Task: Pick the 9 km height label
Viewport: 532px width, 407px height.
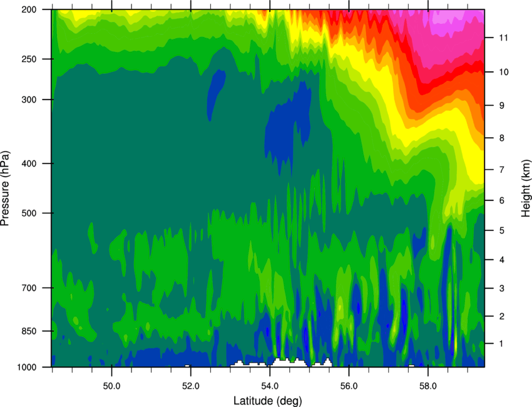Action: tap(502, 106)
